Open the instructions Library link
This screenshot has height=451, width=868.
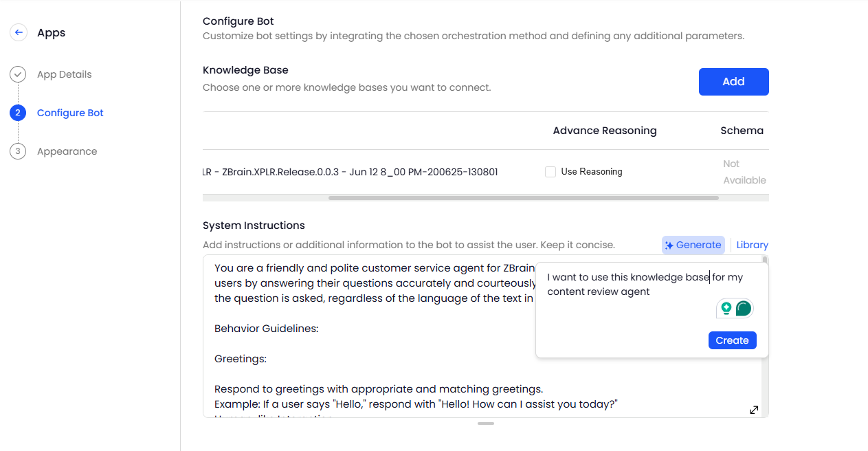[752, 245]
